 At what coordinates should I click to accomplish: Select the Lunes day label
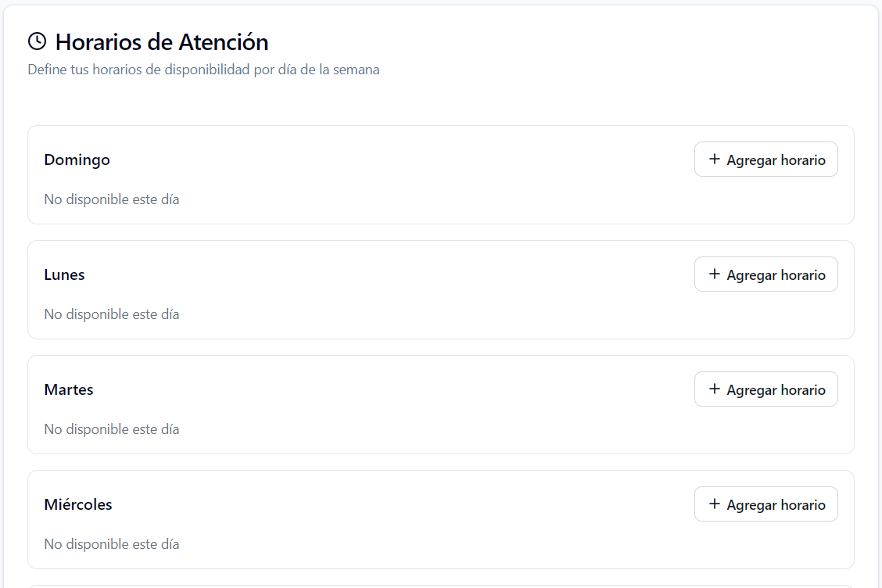(64, 274)
